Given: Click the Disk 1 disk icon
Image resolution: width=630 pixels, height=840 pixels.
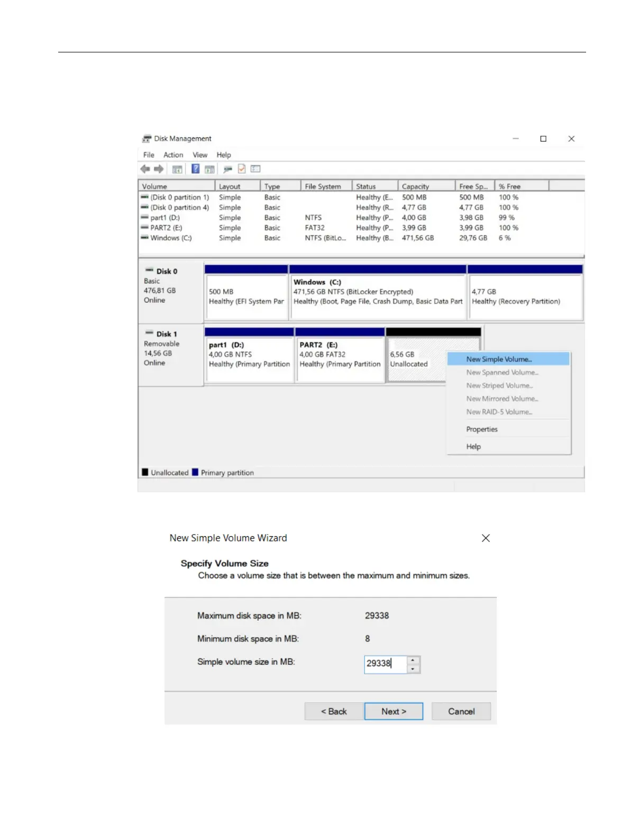Looking at the screenshot, I should pos(149,333).
